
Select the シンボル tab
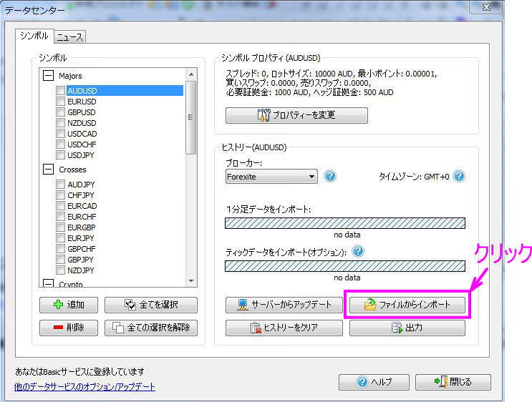pyautogui.click(x=34, y=36)
